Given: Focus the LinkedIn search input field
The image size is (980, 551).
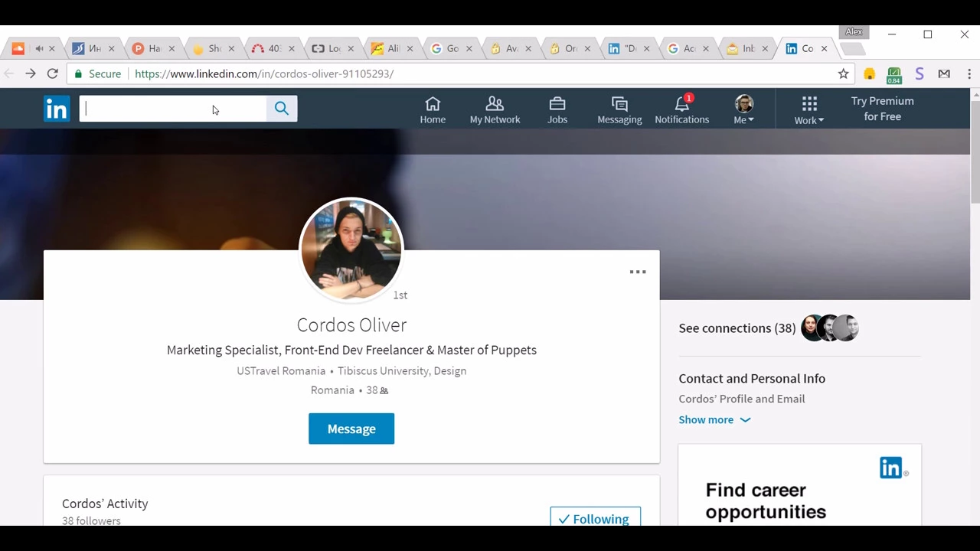Looking at the screenshot, I should 173,109.
